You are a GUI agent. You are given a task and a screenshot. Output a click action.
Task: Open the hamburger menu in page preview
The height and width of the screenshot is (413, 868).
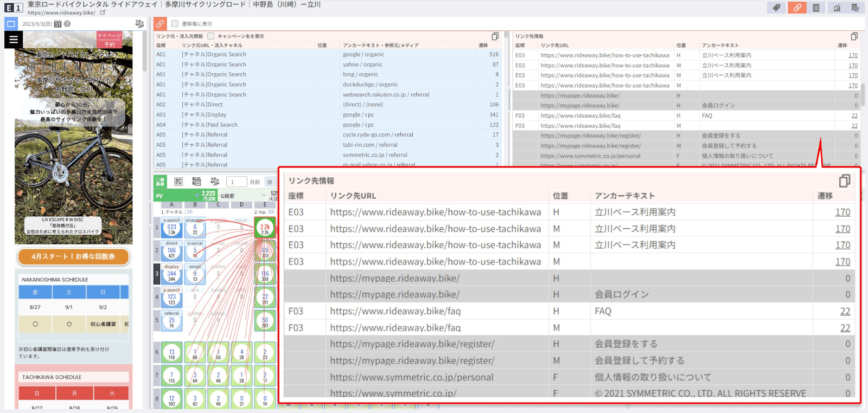pos(14,40)
